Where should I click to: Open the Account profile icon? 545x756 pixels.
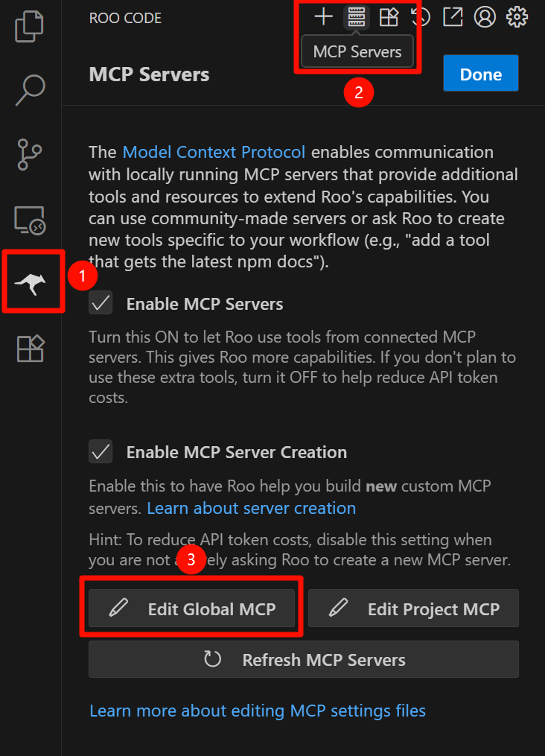pyautogui.click(x=485, y=16)
